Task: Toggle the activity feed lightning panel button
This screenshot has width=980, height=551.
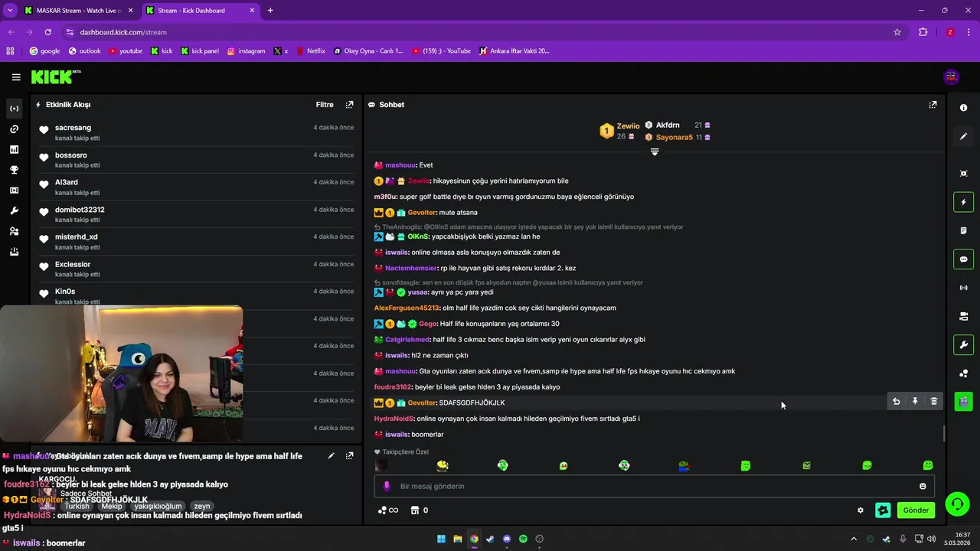Action: [963, 202]
